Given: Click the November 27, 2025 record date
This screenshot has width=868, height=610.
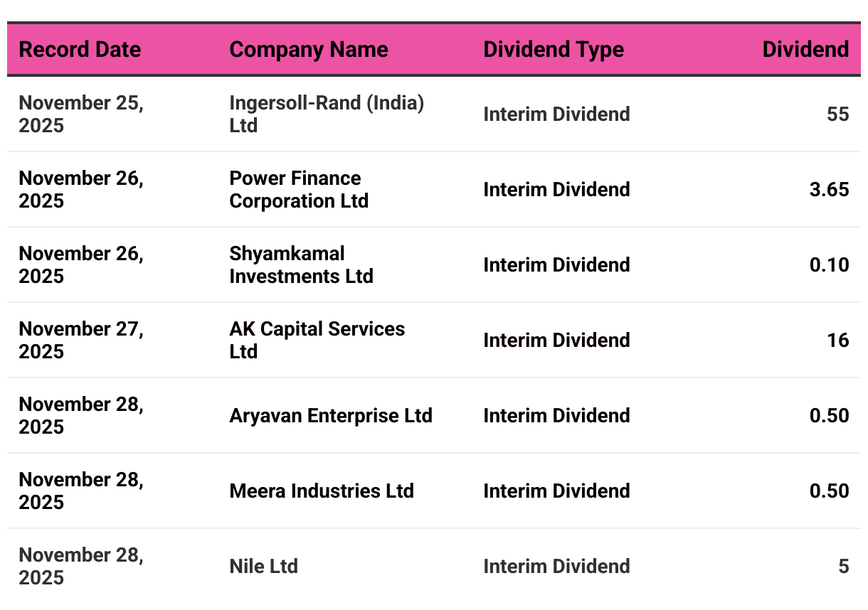Looking at the screenshot, I should (x=81, y=340).
